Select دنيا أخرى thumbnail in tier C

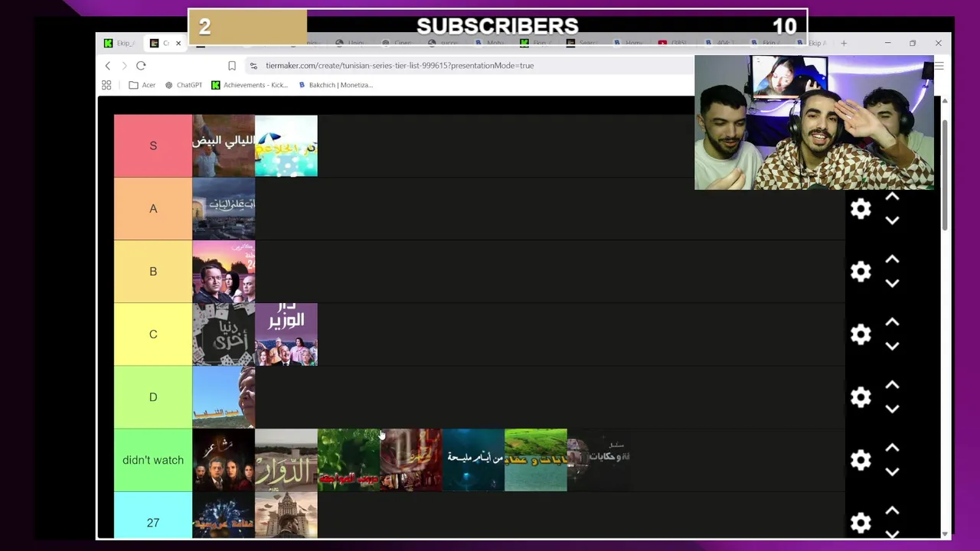[x=224, y=334]
